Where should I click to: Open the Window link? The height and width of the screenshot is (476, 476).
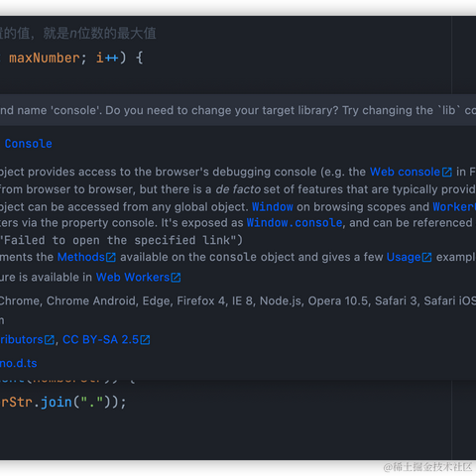tap(273, 207)
